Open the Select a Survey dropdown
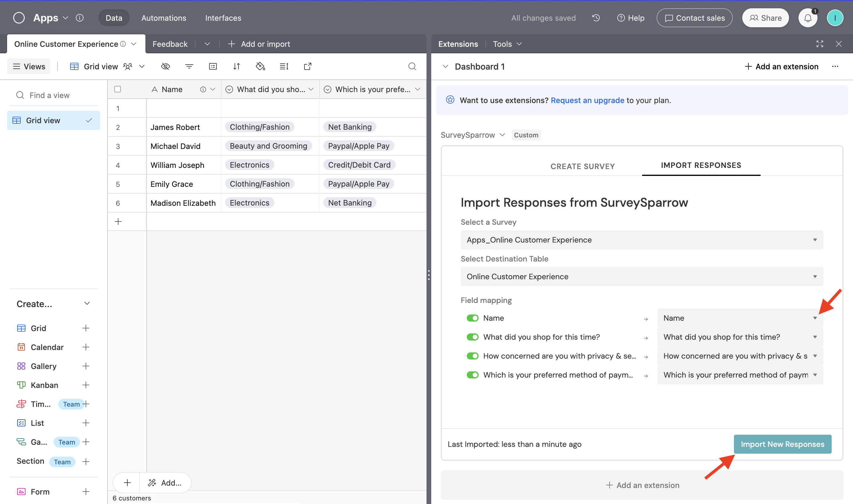The width and height of the screenshot is (853, 504). coord(641,240)
